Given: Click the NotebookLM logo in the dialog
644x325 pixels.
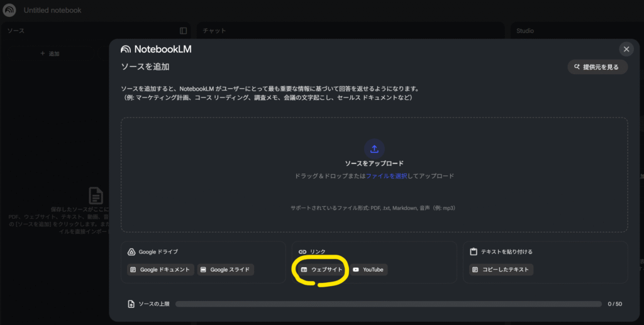Looking at the screenshot, I should [156, 49].
